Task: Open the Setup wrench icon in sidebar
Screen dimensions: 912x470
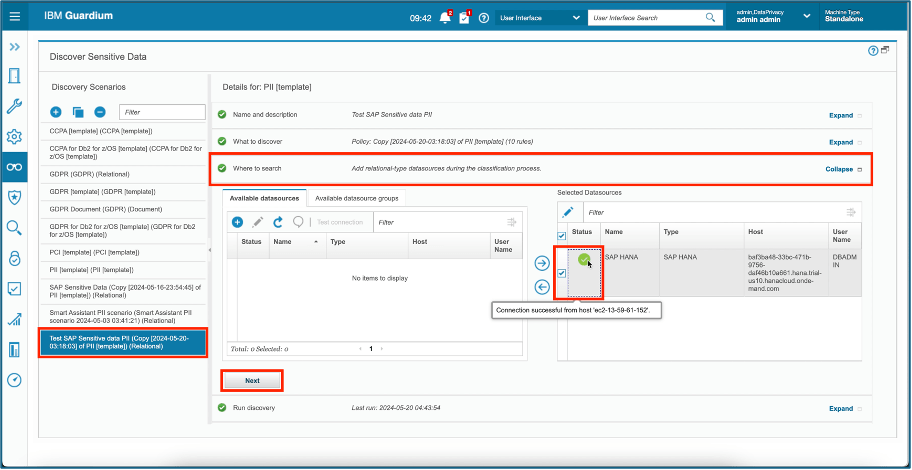Action: pyautogui.click(x=15, y=106)
